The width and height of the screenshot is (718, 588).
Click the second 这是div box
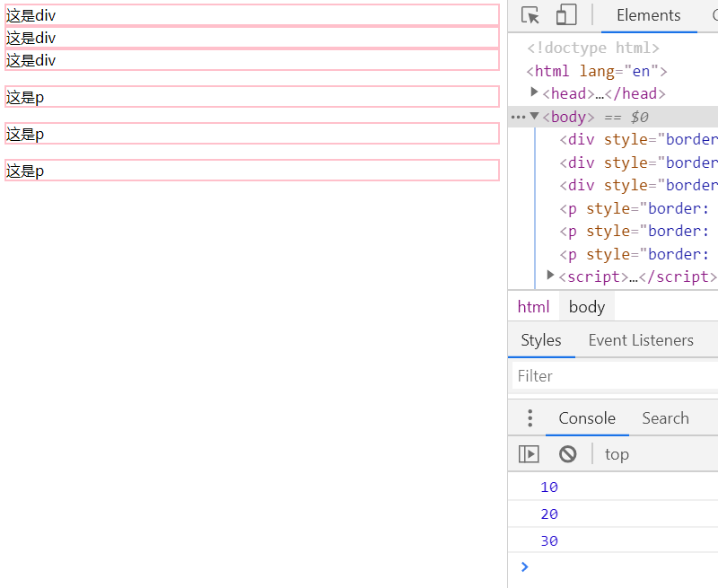coord(252,38)
